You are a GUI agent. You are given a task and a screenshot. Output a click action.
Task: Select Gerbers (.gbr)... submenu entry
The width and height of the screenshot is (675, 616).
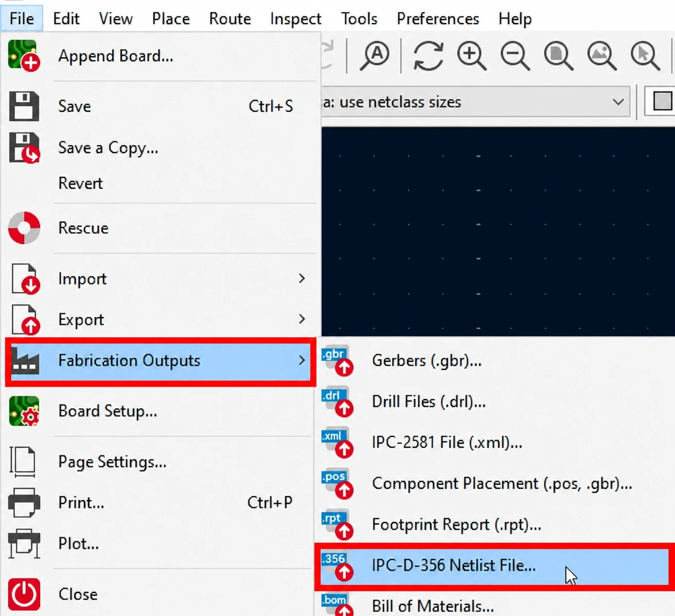[x=427, y=361]
